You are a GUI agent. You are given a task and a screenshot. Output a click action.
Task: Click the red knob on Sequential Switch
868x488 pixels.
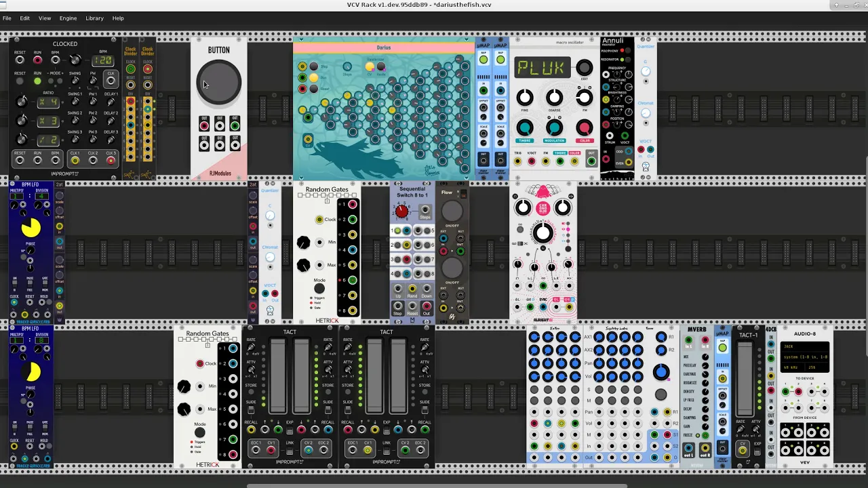pyautogui.click(x=401, y=211)
